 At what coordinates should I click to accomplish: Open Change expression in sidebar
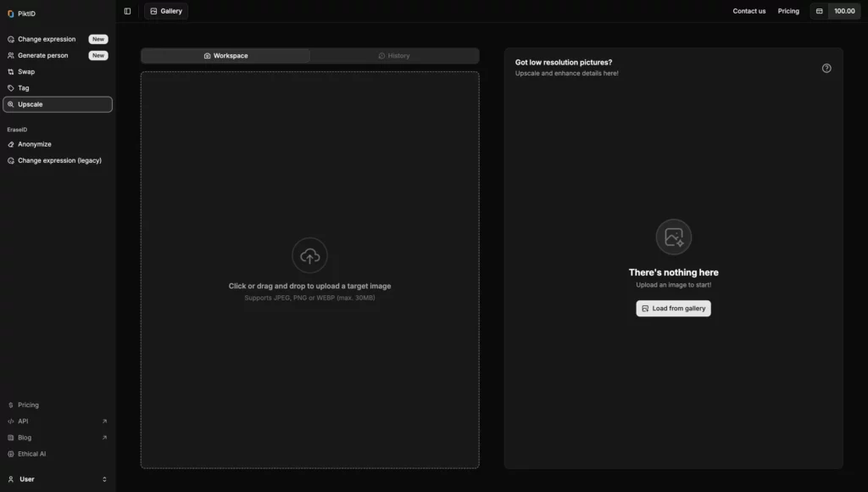tap(47, 39)
